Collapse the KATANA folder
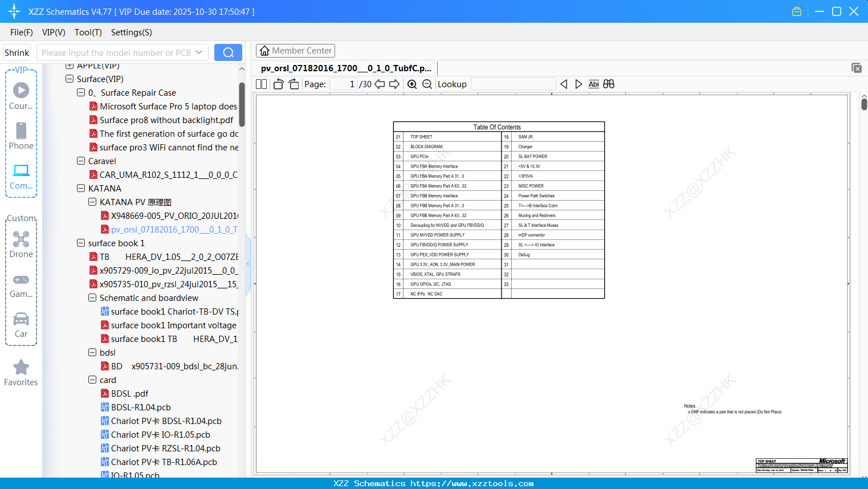This screenshot has width=868, height=489. click(81, 189)
